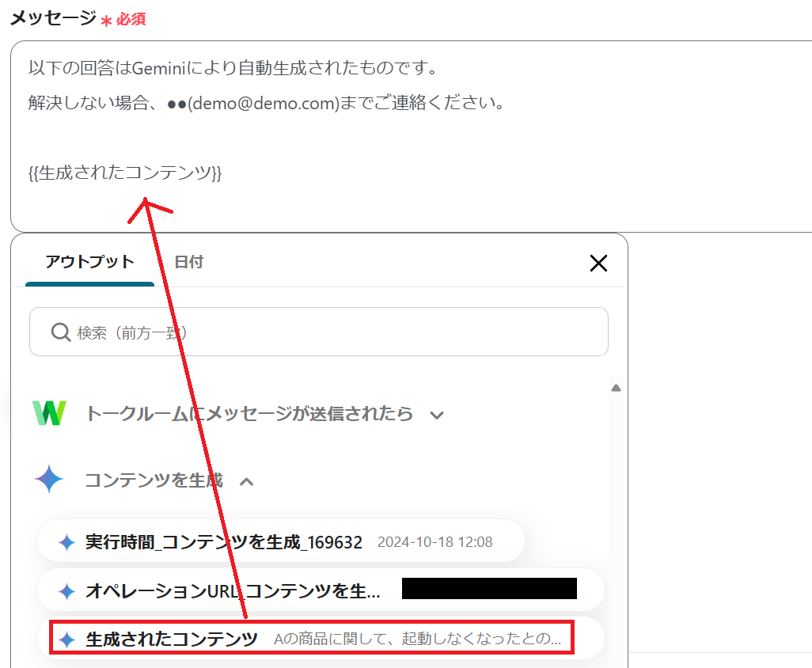The width and height of the screenshot is (812, 668).
Task: Click sparkle icon on オペレーションURL row
Action: (x=66, y=591)
